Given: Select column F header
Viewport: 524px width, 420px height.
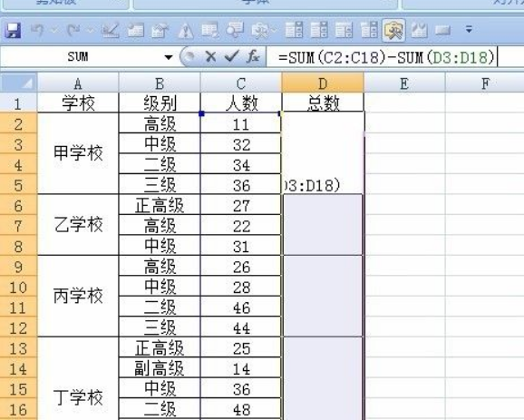Looking at the screenshot, I should click(485, 83).
